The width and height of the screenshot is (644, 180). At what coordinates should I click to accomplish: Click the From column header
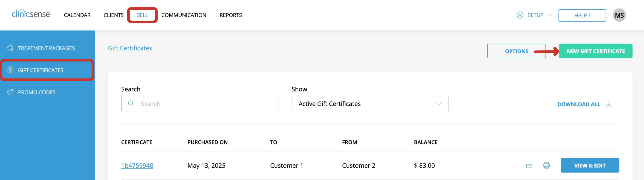pyautogui.click(x=349, y=142)
